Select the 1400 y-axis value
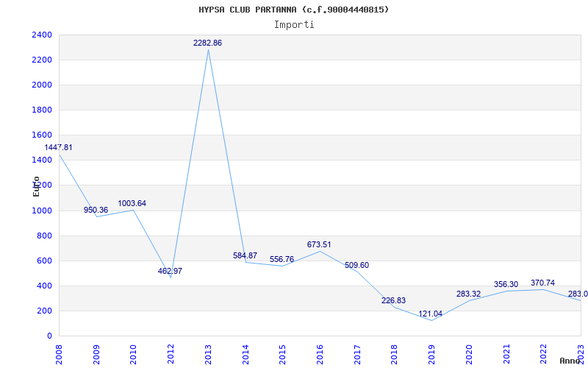 tap(43, 160)
